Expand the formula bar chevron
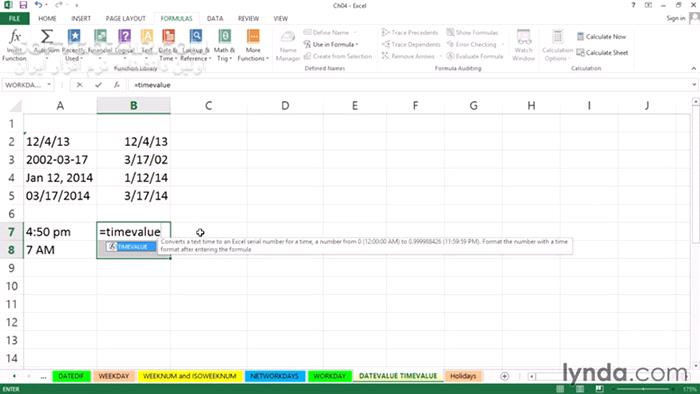Screen dimensions: 700x394 coord(694,85)
